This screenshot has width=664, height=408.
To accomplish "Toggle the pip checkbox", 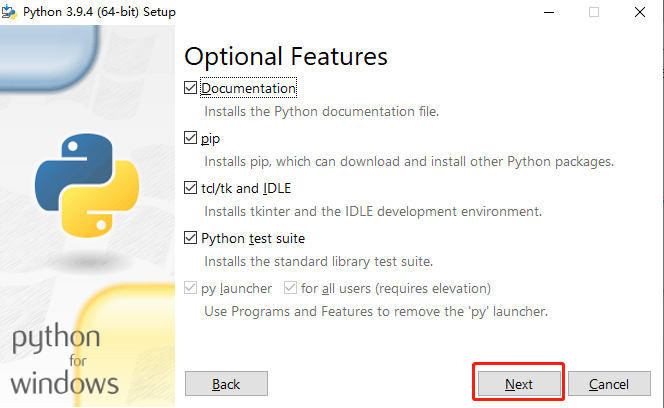I will click(190, 138).
